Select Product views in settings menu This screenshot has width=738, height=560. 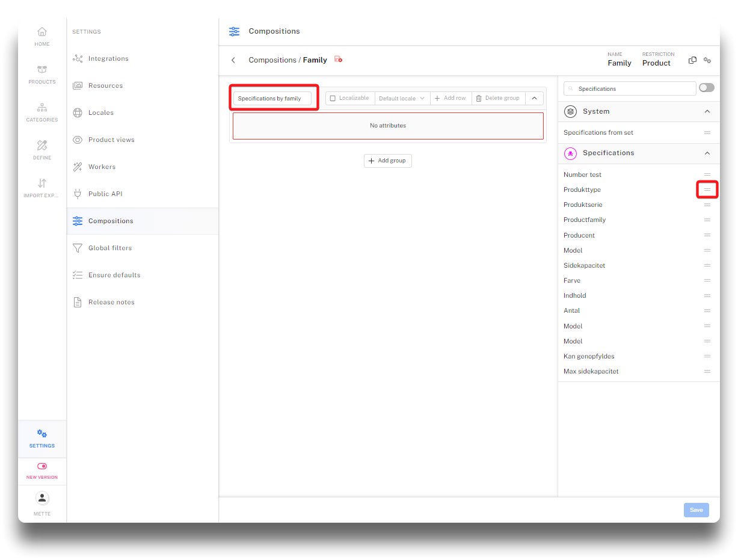tap(111, 140)
